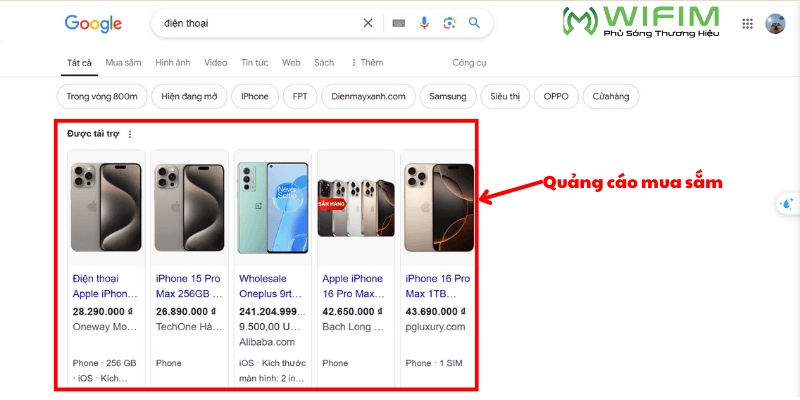Click the Được tài trợ label

click(x=93, y=134)
